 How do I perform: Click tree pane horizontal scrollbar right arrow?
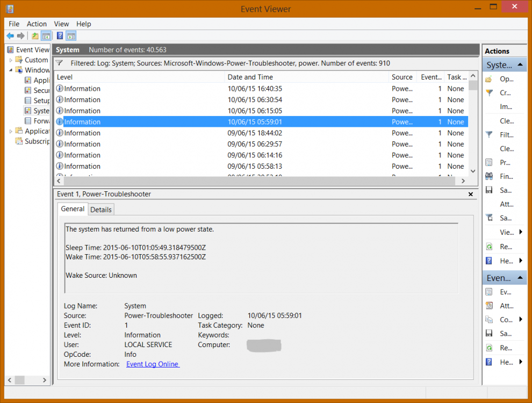[x=45, y=380]
